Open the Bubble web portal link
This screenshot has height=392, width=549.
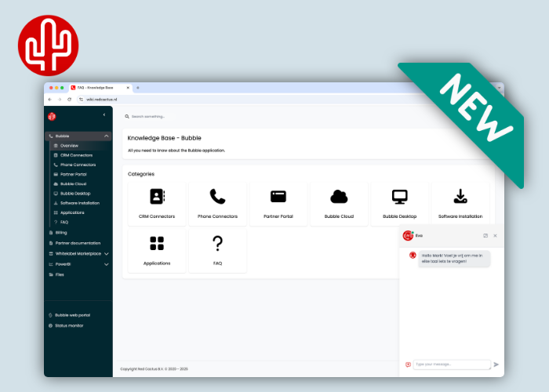point(72,315)
